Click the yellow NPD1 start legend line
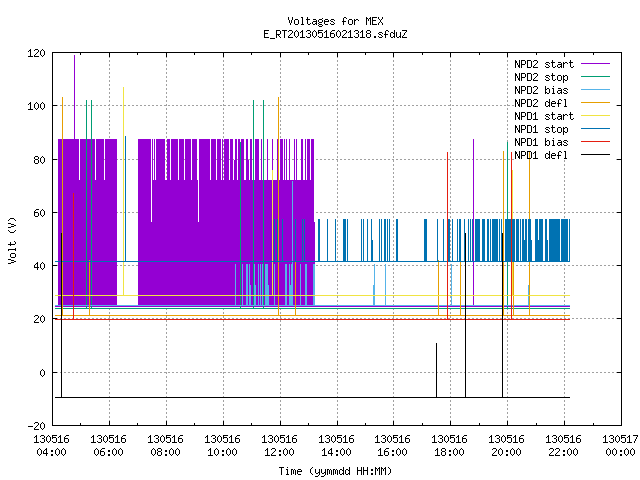 pyautogui.click(x=596, y=116)
